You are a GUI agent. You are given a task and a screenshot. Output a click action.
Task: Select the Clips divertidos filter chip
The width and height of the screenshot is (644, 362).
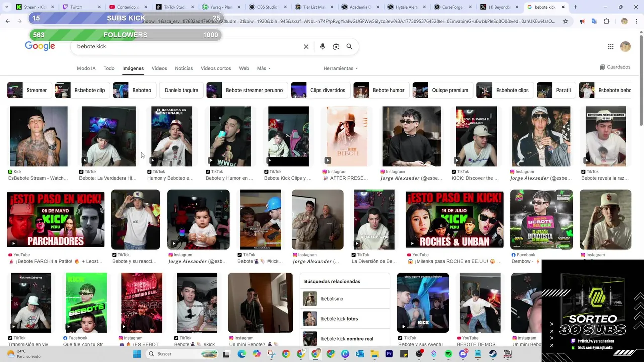tap(320, 90)
